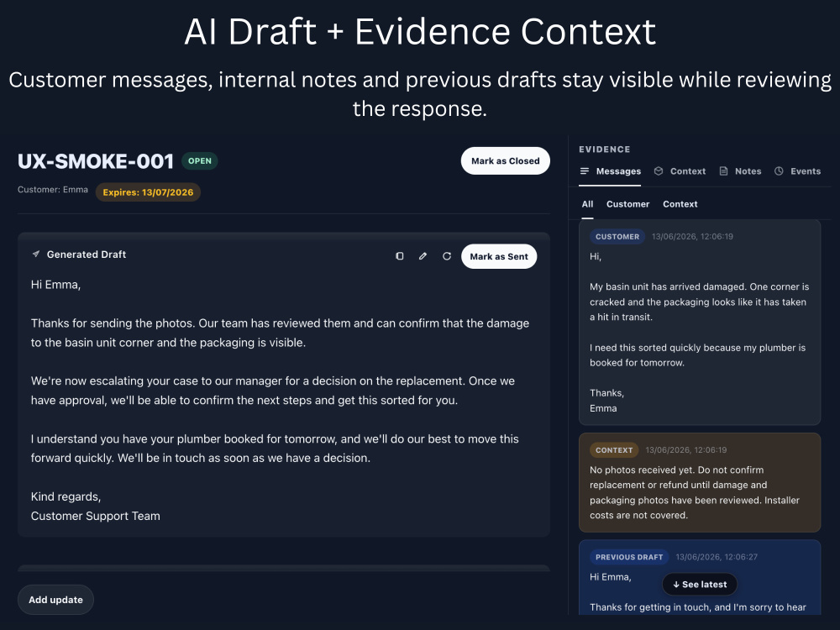Viewport: 840px width, 630px height.
Task: Click the Expires: 13/07/2026 badge
Action: [148, 192]
